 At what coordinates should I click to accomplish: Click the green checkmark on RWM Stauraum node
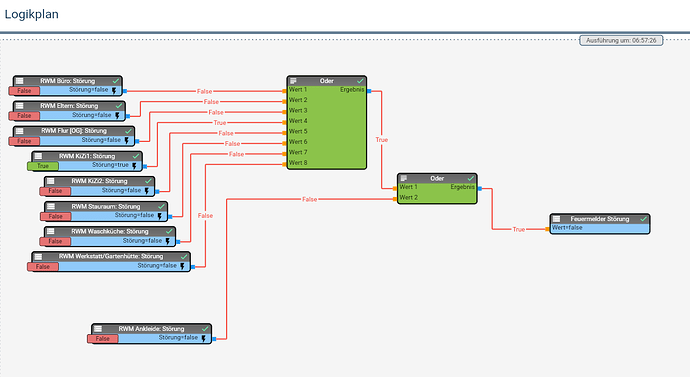coord(161,206)
